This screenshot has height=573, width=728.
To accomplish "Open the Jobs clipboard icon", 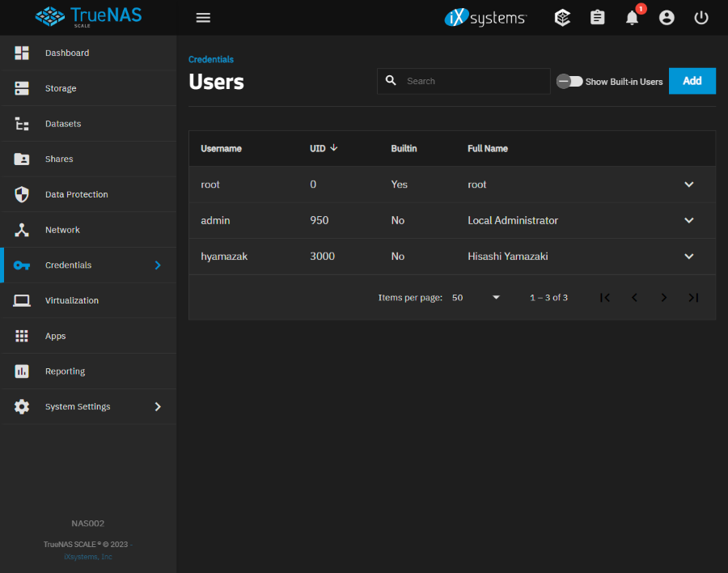I will [597, 18].
